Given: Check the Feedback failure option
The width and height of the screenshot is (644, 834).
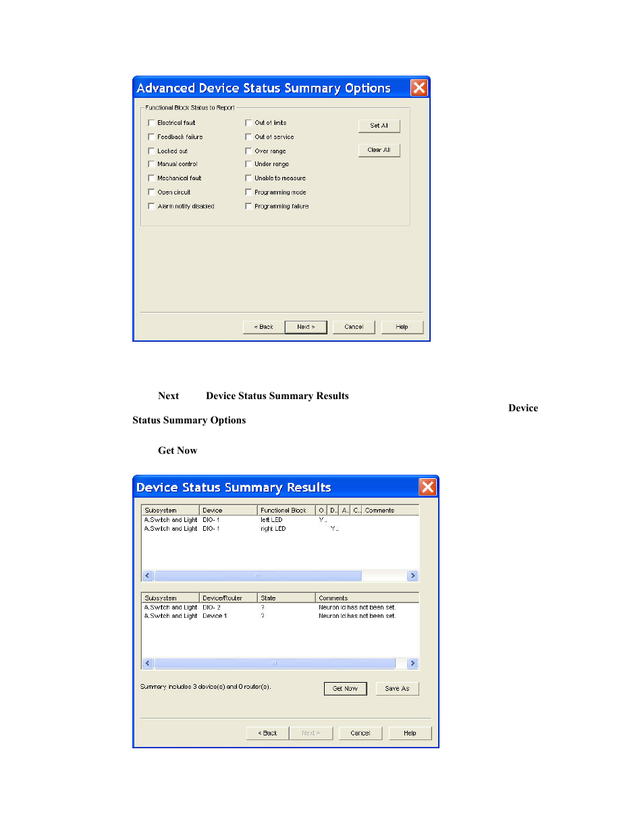Looking at the screenshot, I should 151,137.
